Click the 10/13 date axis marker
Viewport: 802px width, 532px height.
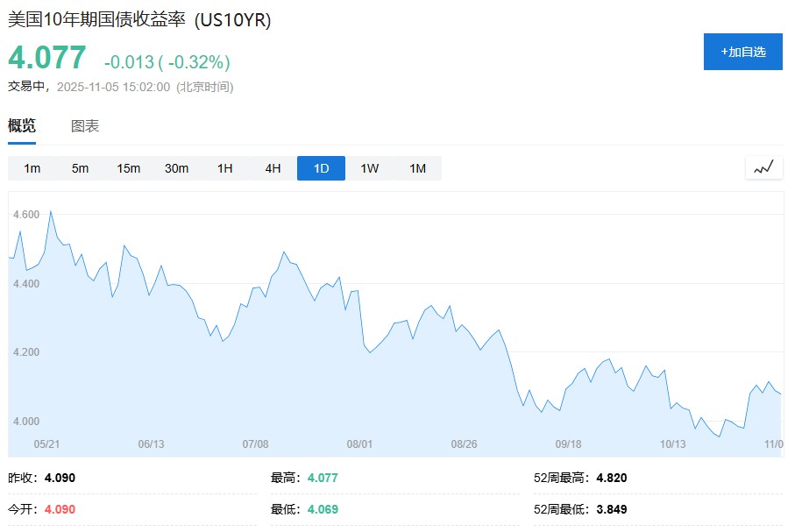(x=672, y=443)
